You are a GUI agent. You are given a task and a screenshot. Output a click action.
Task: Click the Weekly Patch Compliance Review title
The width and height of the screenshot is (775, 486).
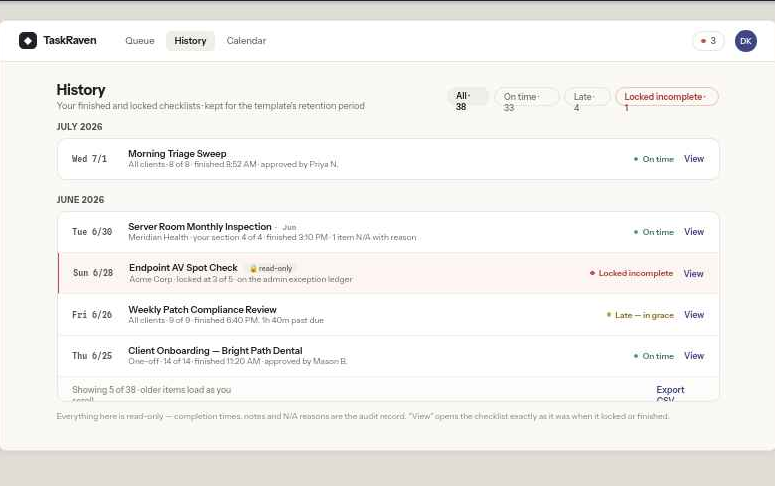(202, 309)
